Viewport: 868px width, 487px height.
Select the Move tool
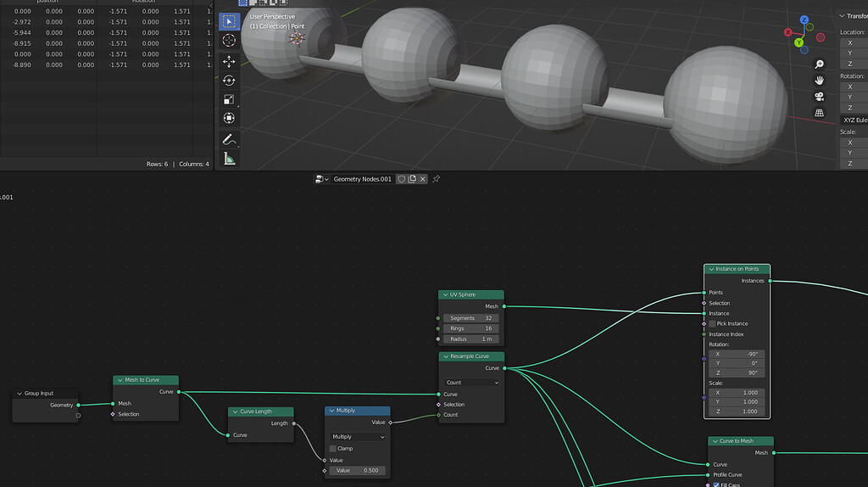coord(229,61)
